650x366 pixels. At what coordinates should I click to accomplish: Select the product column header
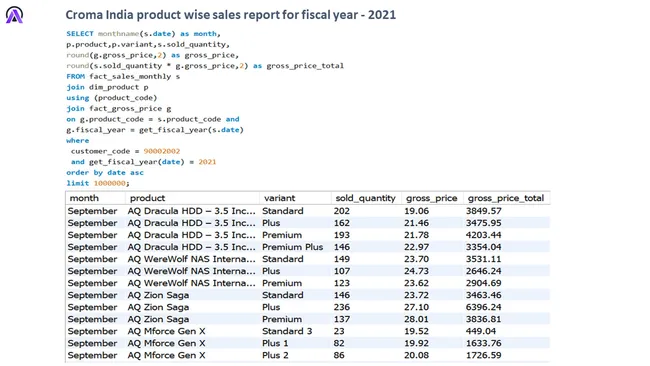[147, 198]
